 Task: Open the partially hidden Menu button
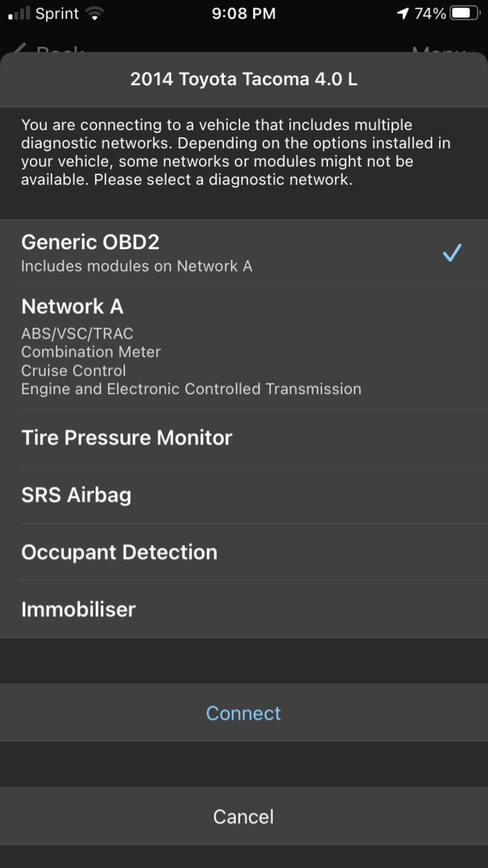coord(439,50)
